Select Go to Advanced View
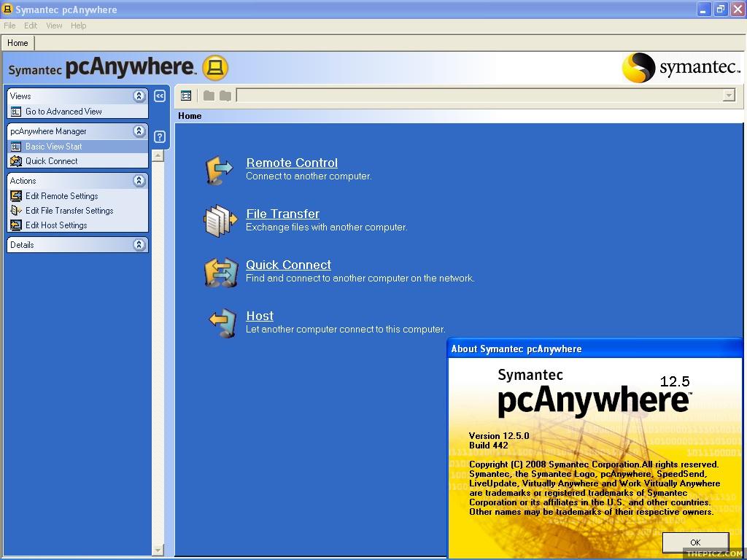 pyautogui.click(x=63, y=112)
